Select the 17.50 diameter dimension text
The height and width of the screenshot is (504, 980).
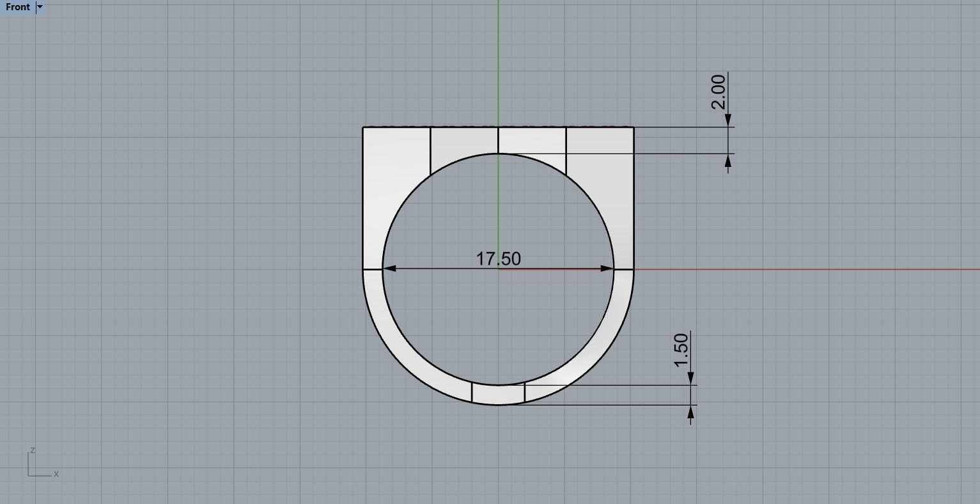tap(499, 258)
